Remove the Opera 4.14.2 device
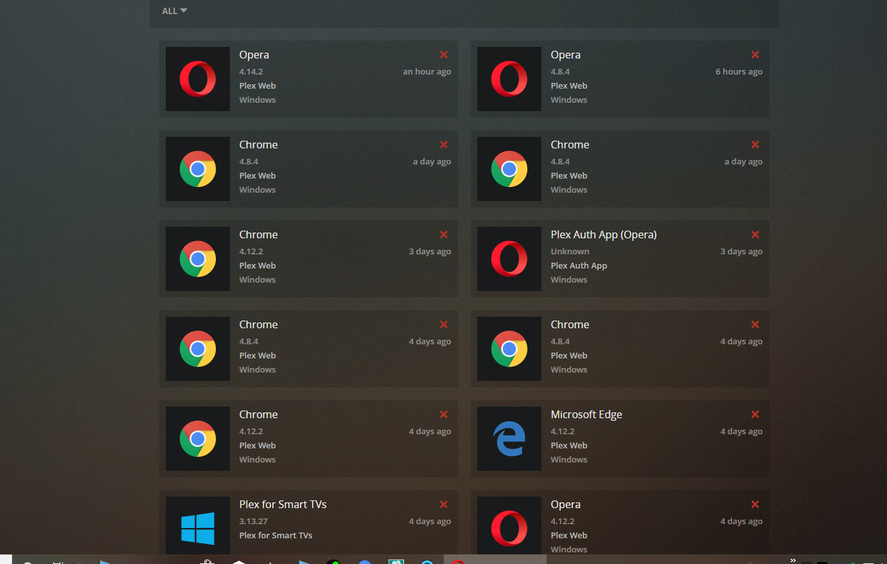The height and width of the screenshot is (564, 887). pyautogui.click(x=444, y=55)
